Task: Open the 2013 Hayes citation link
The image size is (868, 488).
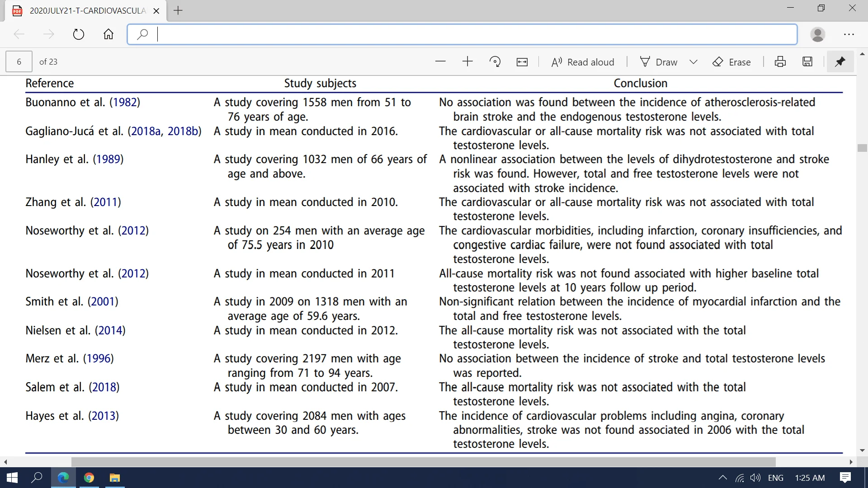Action: 104,416
